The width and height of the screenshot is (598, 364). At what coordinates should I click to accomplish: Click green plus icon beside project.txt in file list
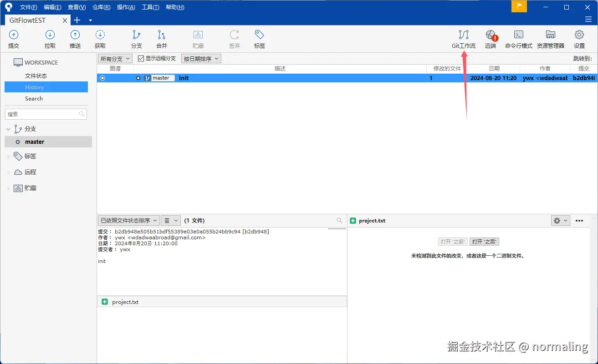105,302
